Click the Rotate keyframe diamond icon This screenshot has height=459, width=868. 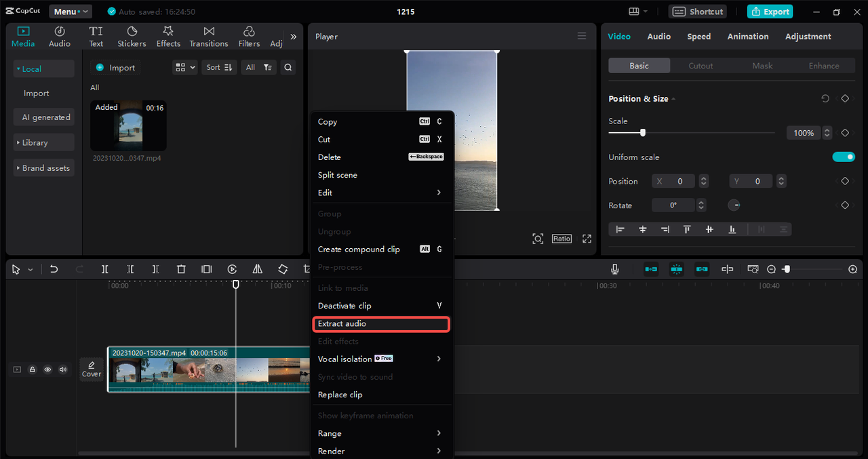pyautogui.click(x=845, y=205)
